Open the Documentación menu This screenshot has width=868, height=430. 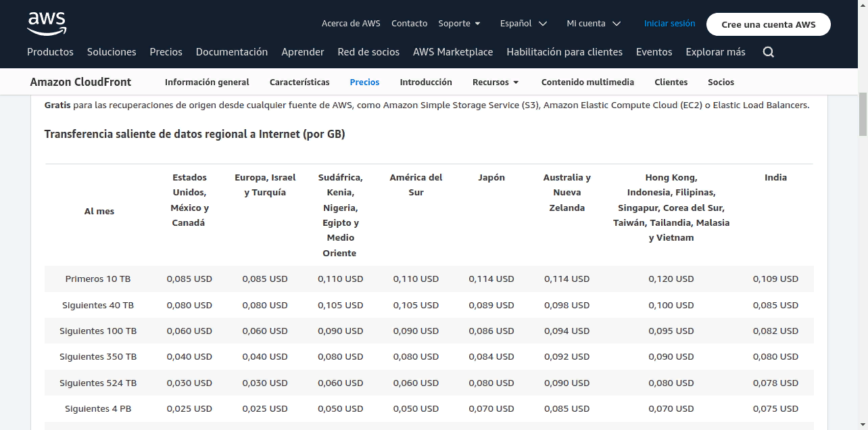(x=232, y=51)
